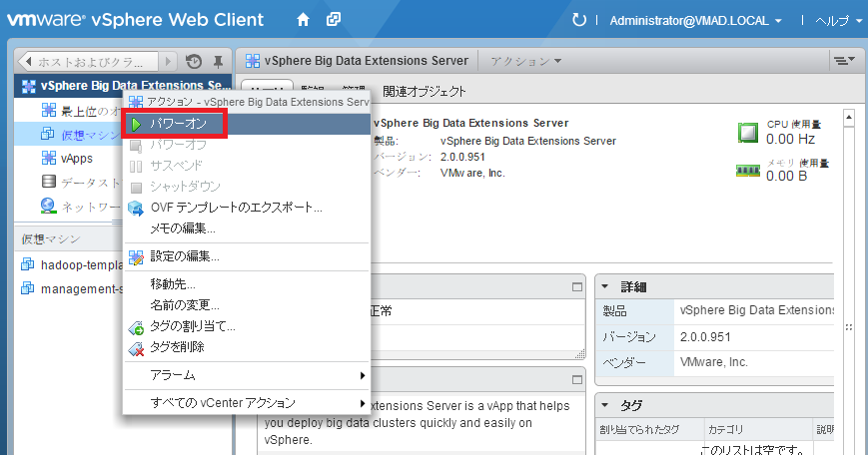Open the Administrator@VMAD.LOCAL user dropdown
Viewport: 868px width, 455px height.
(696, 21)
